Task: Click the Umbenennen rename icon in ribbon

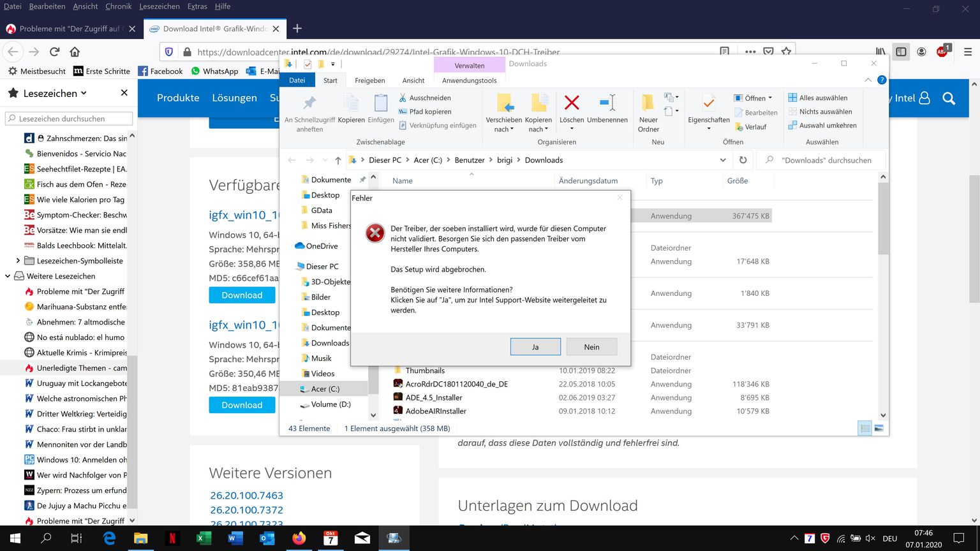Action: click(607, 104)
